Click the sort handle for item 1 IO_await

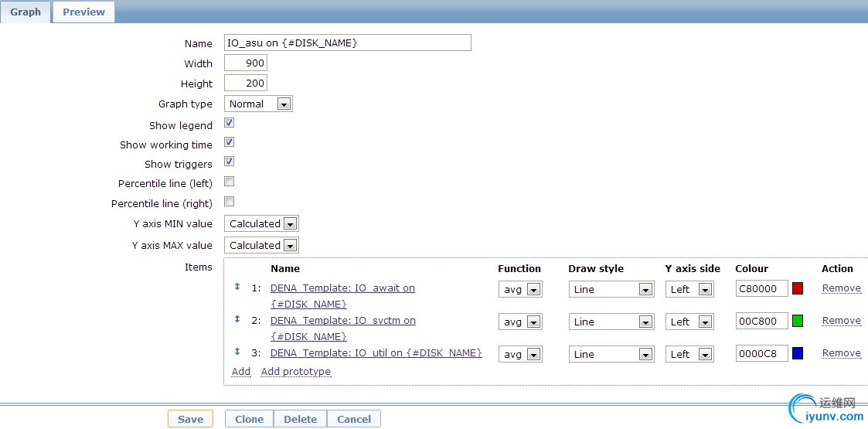pyautogui.click(x=237, y=287)
